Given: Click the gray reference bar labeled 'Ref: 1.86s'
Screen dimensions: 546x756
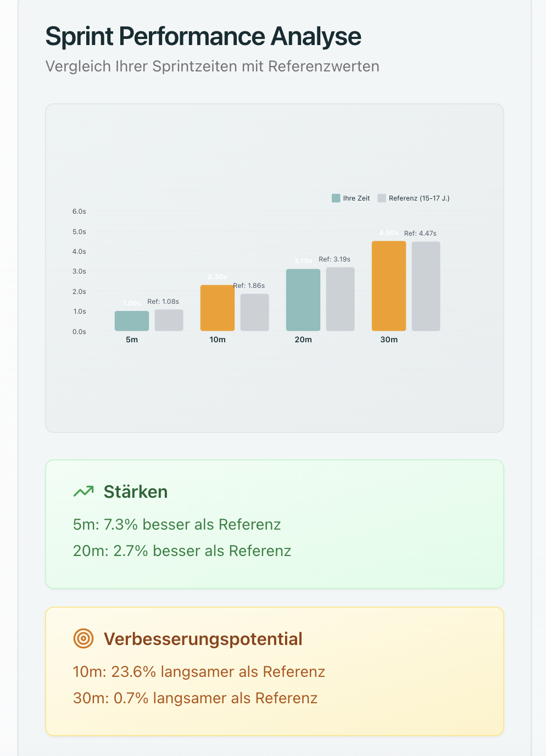Looking at the screenshot, I should click(254, 312).
